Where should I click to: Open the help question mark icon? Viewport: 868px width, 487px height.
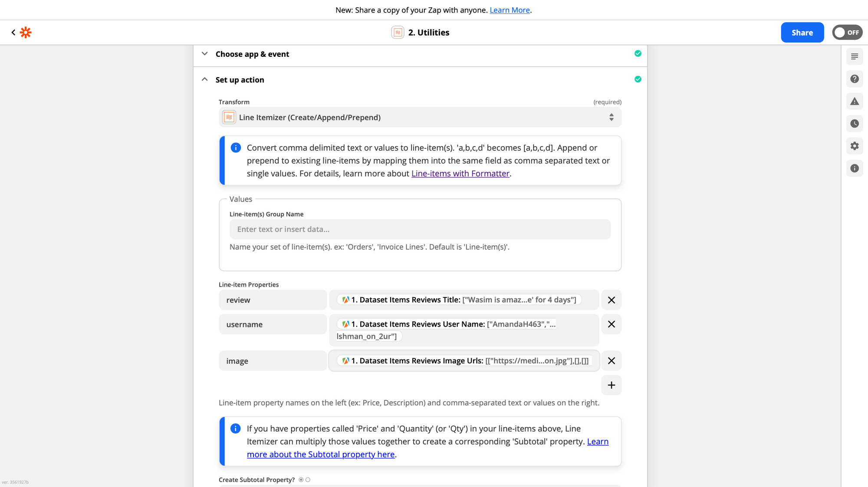[854, 79]
